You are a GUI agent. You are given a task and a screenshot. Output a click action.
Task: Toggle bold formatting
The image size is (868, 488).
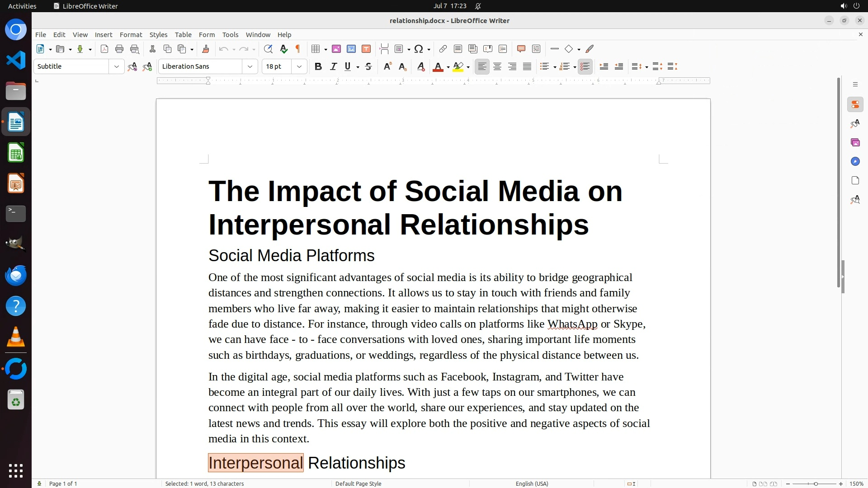318,66
